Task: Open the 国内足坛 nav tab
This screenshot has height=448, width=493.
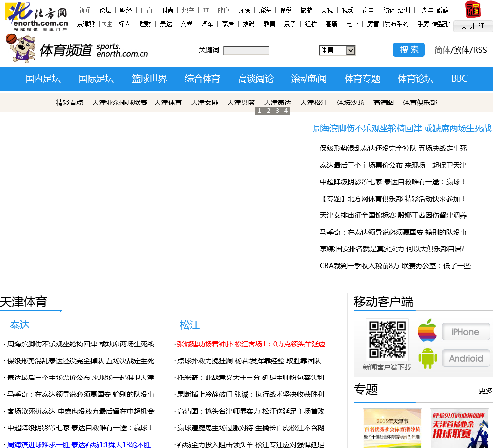Action: (43, 78)
